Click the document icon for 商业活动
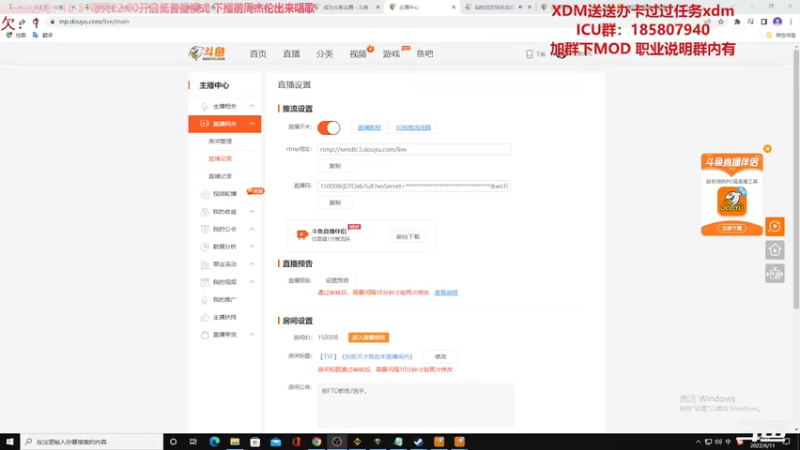The height and width of the screenshot is (450, 800). [205, 264]
